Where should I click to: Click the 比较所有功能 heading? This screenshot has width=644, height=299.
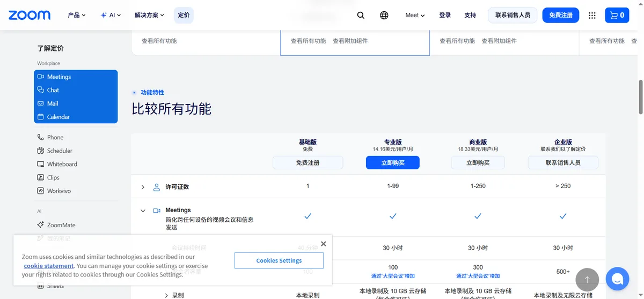tap(172, 109)
